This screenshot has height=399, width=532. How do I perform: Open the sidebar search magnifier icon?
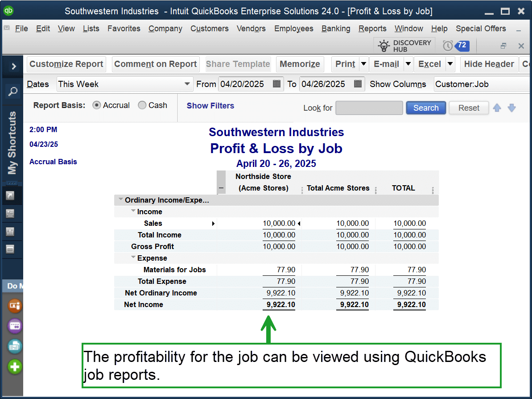[x=13, y=91]
